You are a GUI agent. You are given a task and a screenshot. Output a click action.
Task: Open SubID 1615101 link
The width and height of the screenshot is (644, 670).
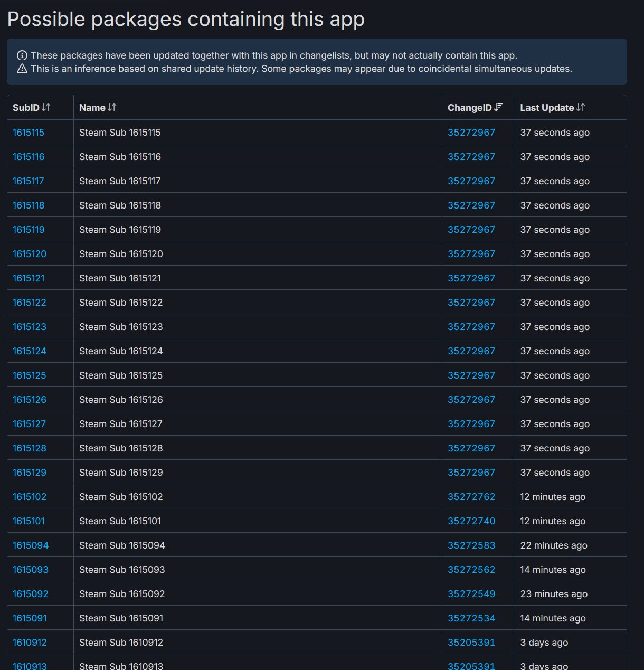coord(29,521)
